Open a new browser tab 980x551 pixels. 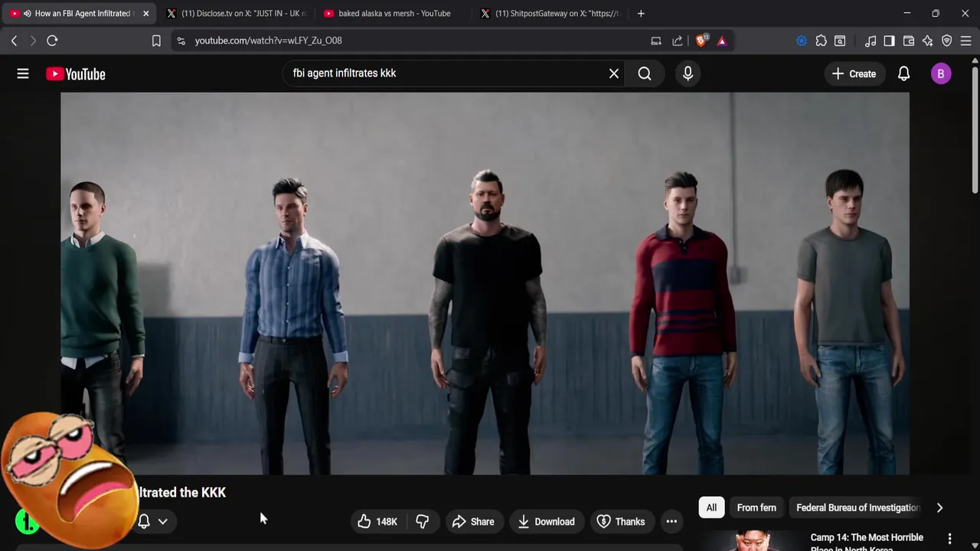pos(641,13)
